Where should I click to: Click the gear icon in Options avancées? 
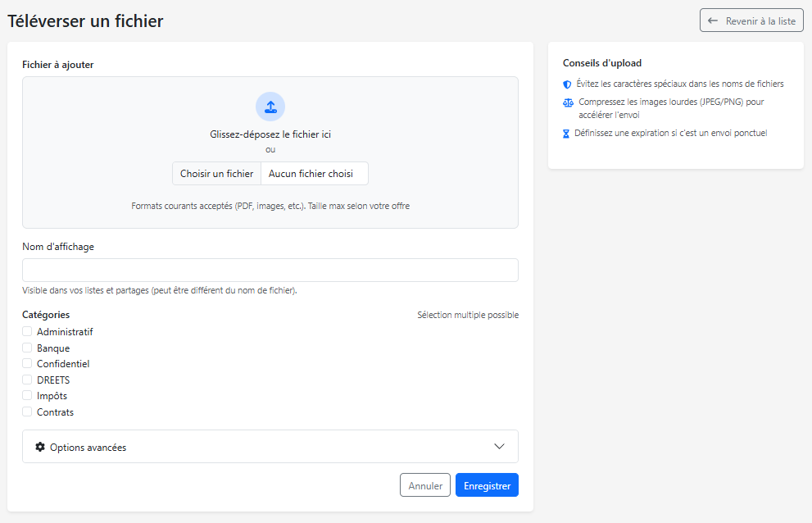[39, 446]
